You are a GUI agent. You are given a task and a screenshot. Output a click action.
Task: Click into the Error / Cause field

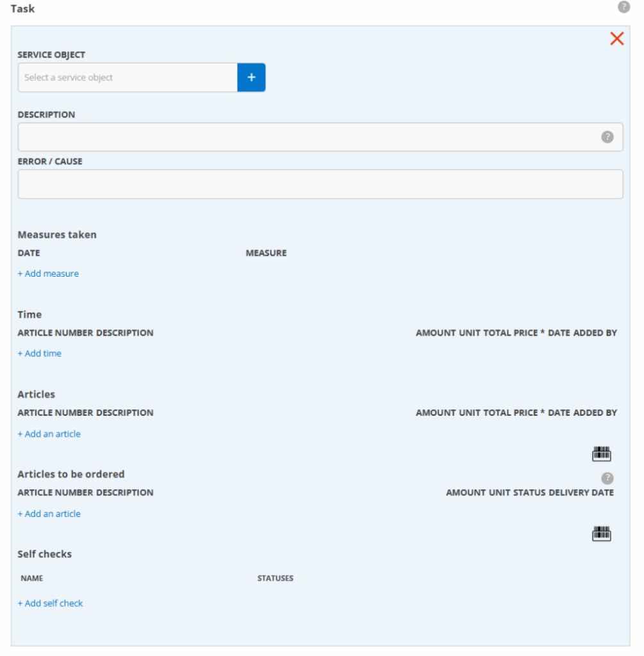point(320,184)
